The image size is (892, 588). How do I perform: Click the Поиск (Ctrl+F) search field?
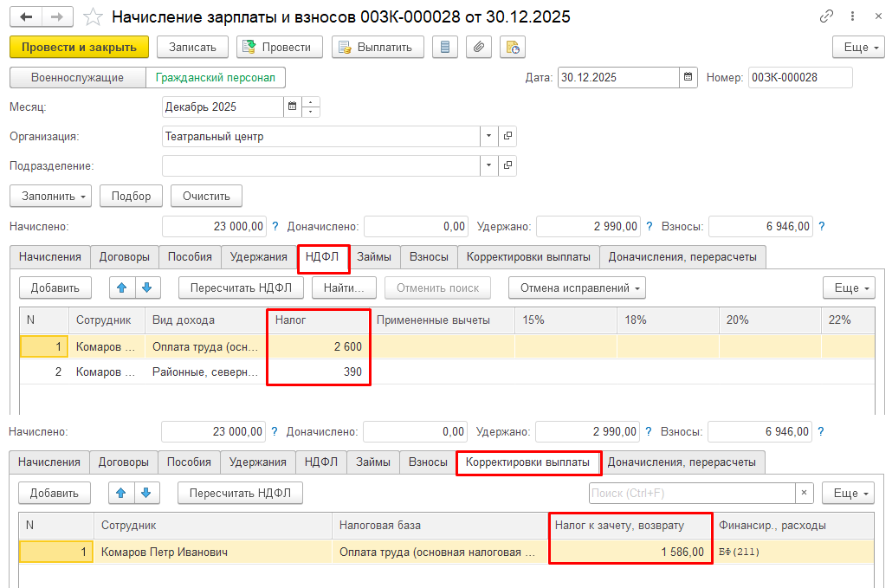click(692, 494)
